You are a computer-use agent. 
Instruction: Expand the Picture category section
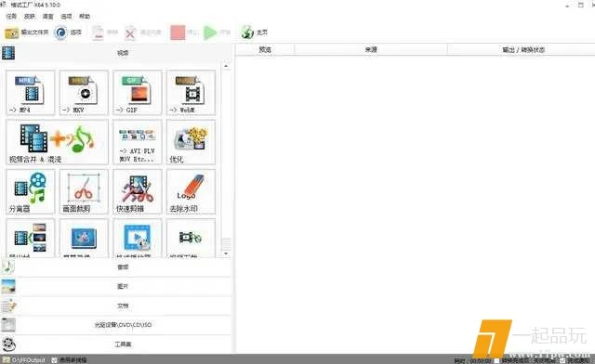[116, 286]
